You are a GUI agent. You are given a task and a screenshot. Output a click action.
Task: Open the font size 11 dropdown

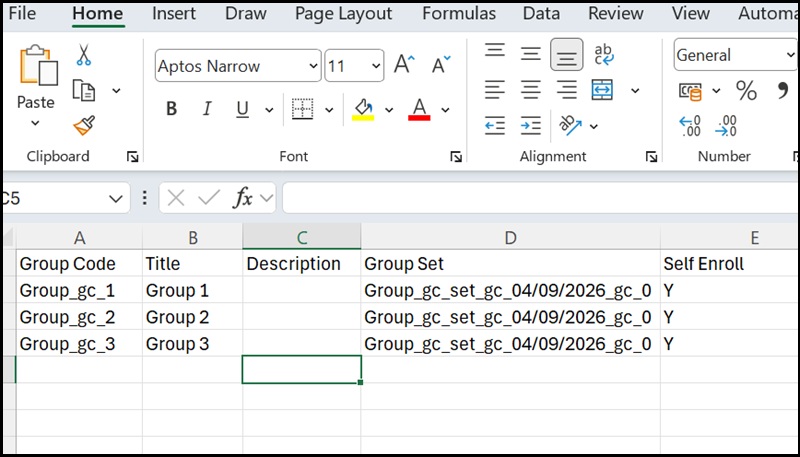pos(376,66)
